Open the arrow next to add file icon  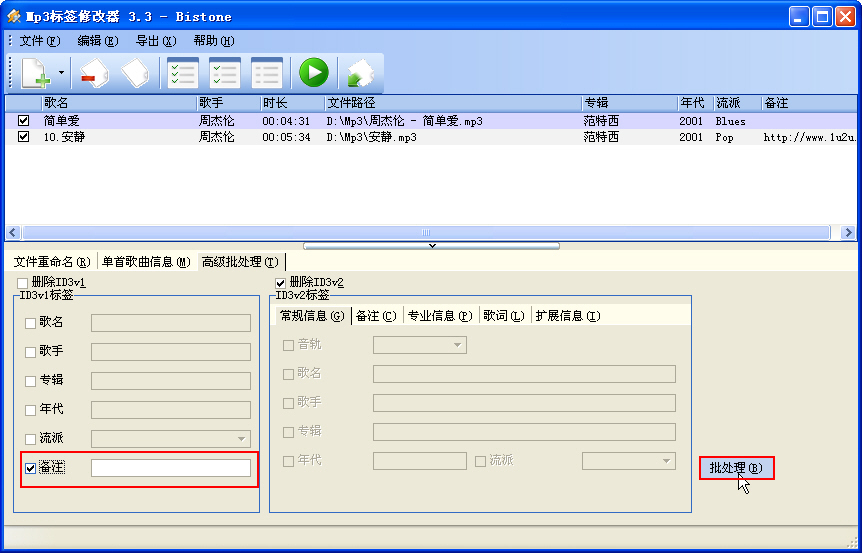point(61,73)
